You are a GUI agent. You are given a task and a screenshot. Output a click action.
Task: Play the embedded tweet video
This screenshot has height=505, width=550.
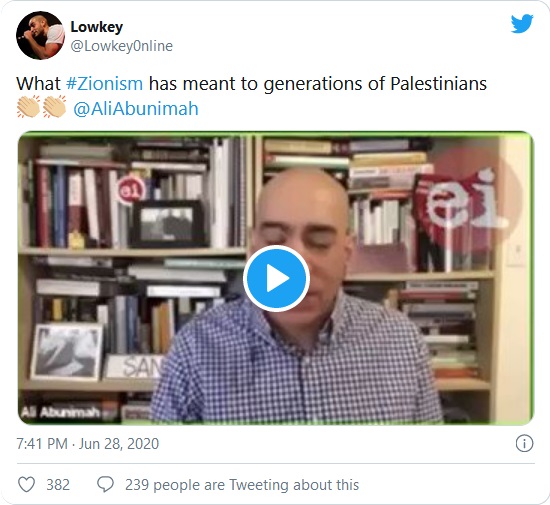[x=276, y=278]
